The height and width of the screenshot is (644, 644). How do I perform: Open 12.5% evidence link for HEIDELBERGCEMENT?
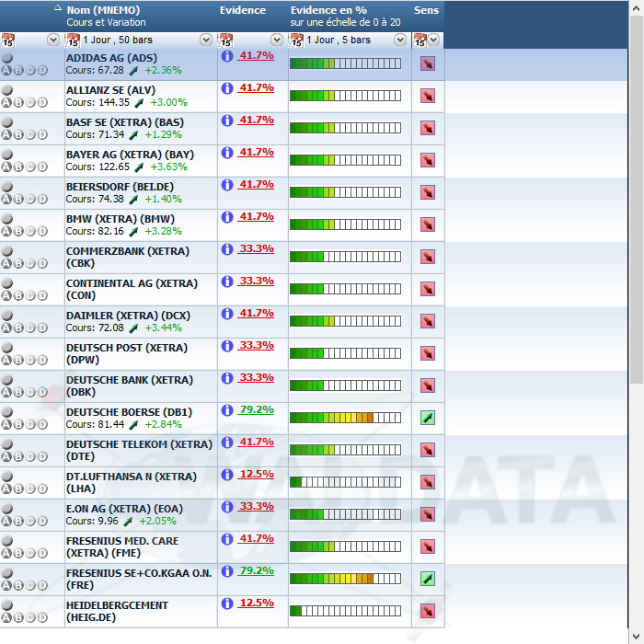point(257,603)
